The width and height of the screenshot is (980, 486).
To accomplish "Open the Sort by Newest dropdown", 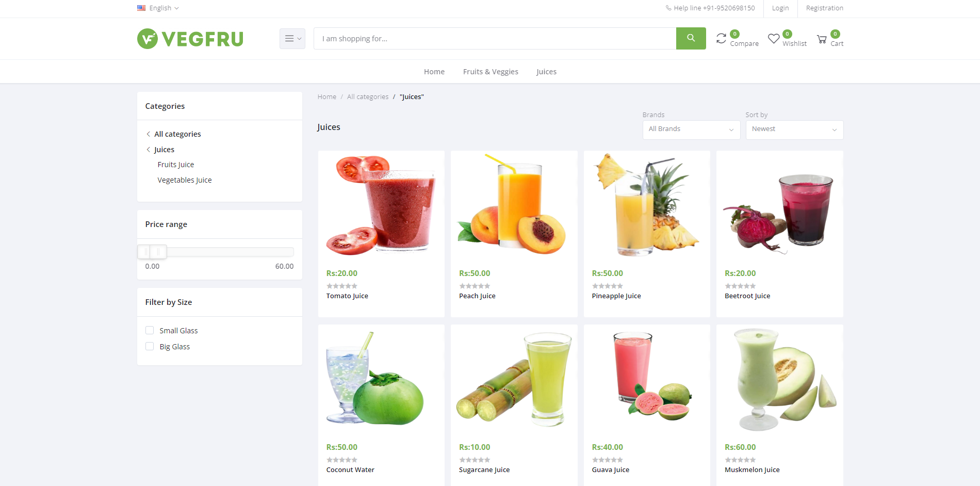I will click(x=794, y=129).
